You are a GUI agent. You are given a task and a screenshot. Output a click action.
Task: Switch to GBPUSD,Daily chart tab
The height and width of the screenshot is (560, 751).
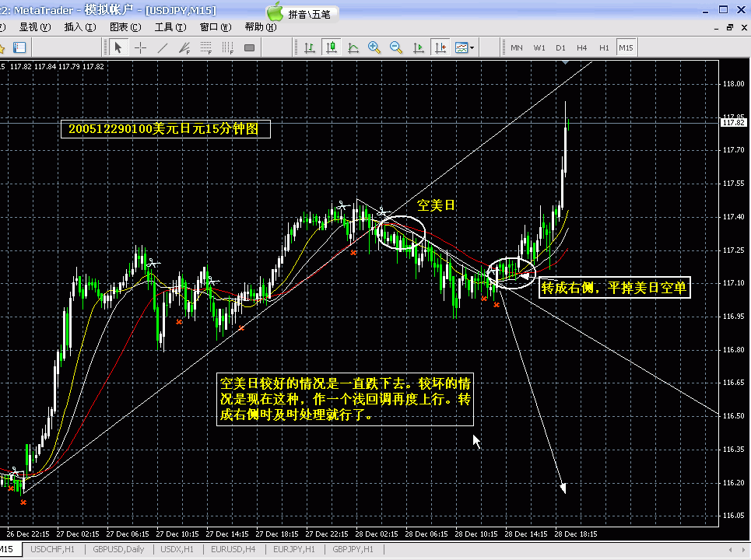point(118,549)
